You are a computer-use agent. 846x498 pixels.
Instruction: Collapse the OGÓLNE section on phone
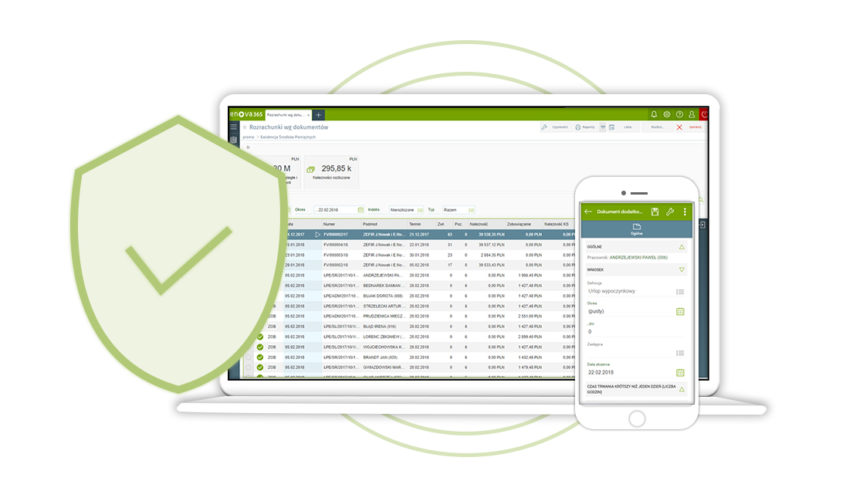click(x=681, y=247)
